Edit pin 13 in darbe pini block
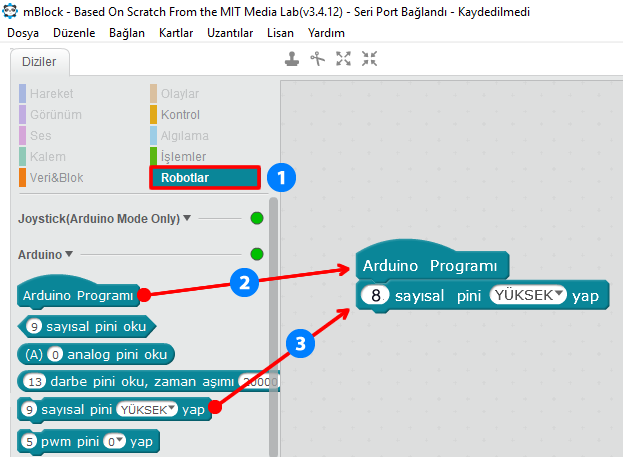623x457 pixels. [35, 381]
